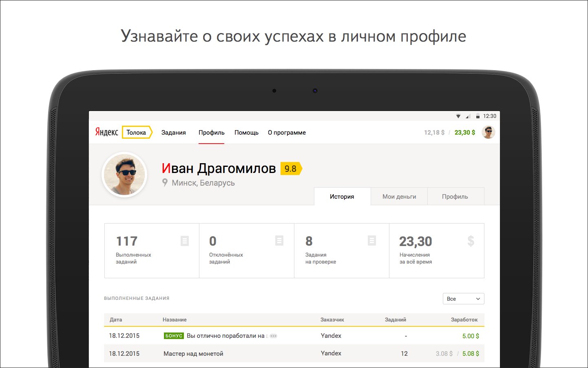Image resolution: width=588 pixels, height=368 pixels.
Task: Click the dropdown chevron on the tasks filter
Action: [478, 299]
